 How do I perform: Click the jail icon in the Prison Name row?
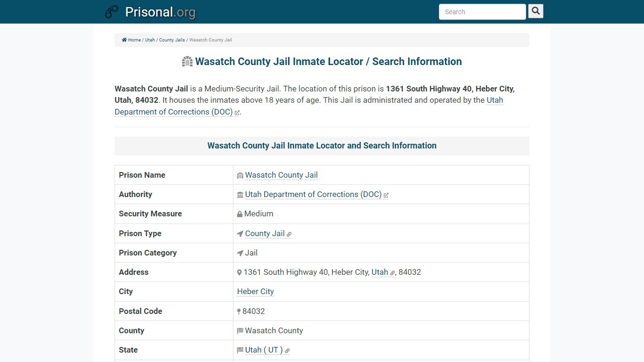tap(240, 175)
